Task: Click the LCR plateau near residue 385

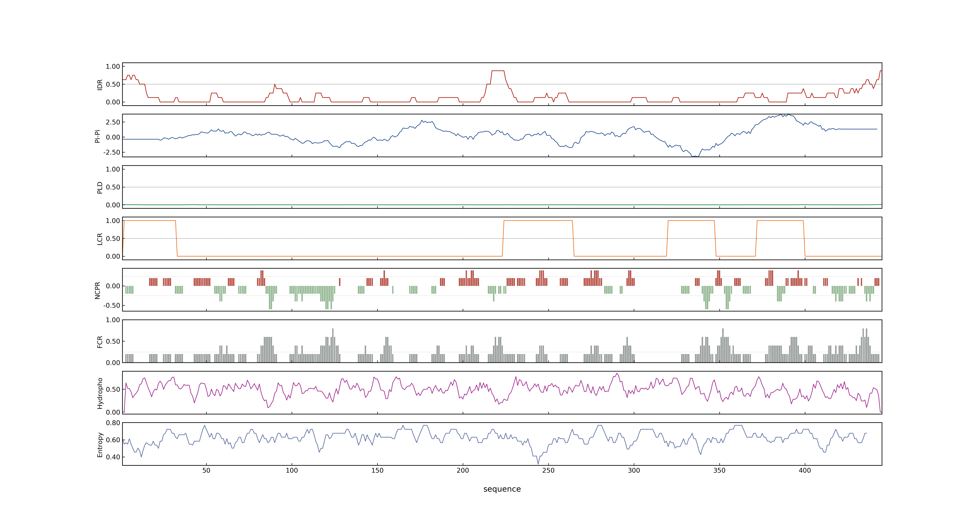Action: [x=780, y=220]
